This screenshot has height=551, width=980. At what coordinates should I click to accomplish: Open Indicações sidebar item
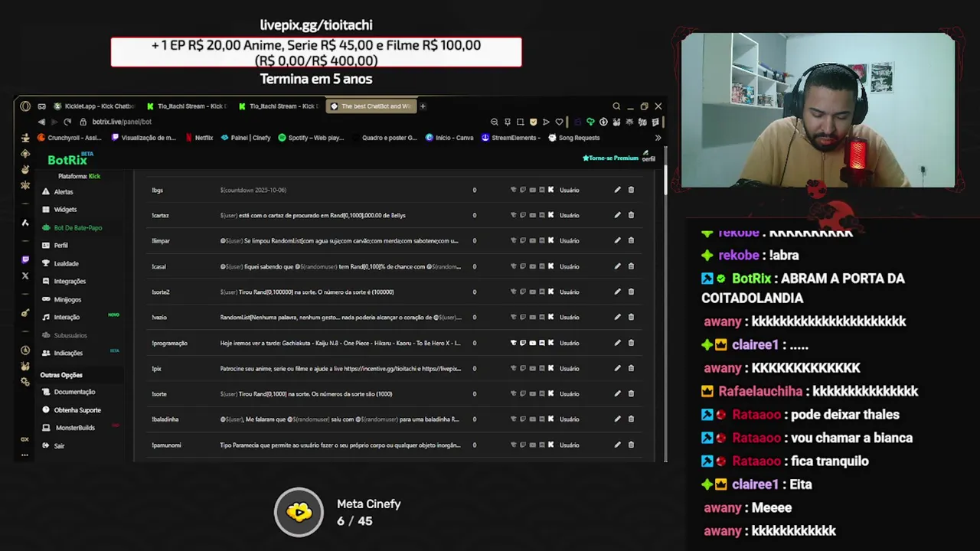(x=62, y=354)
